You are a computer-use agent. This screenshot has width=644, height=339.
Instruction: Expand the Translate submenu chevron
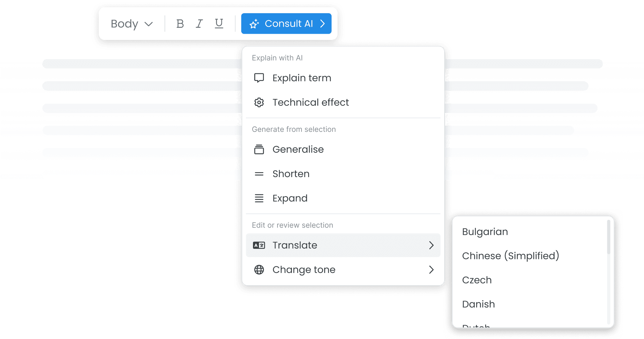431,245
